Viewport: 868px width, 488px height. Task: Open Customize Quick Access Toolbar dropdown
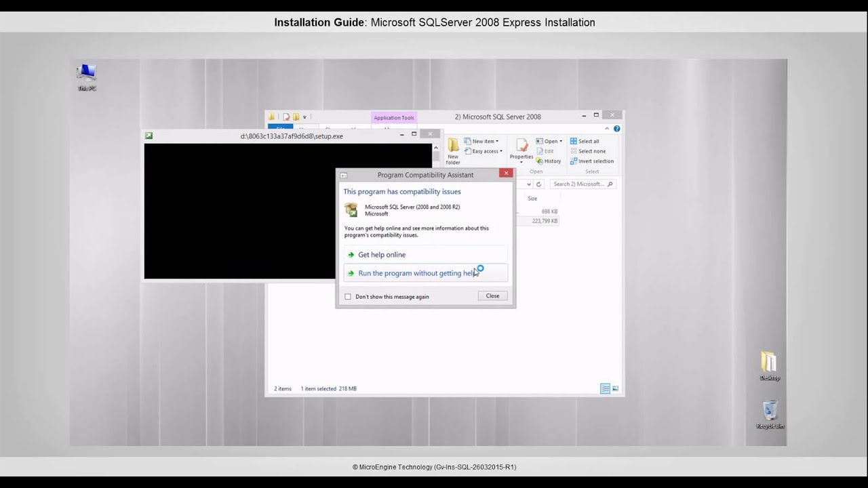[x=304, y=117]
